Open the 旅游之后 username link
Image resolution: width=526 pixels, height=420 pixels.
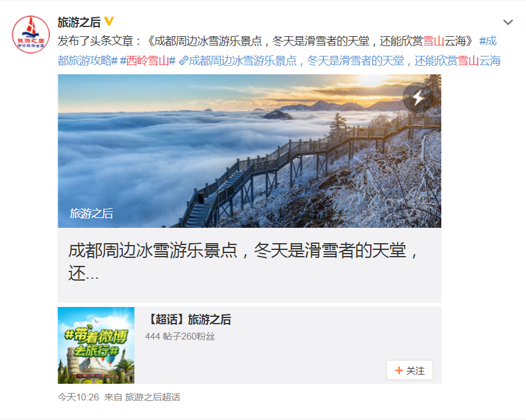point(79,22)
